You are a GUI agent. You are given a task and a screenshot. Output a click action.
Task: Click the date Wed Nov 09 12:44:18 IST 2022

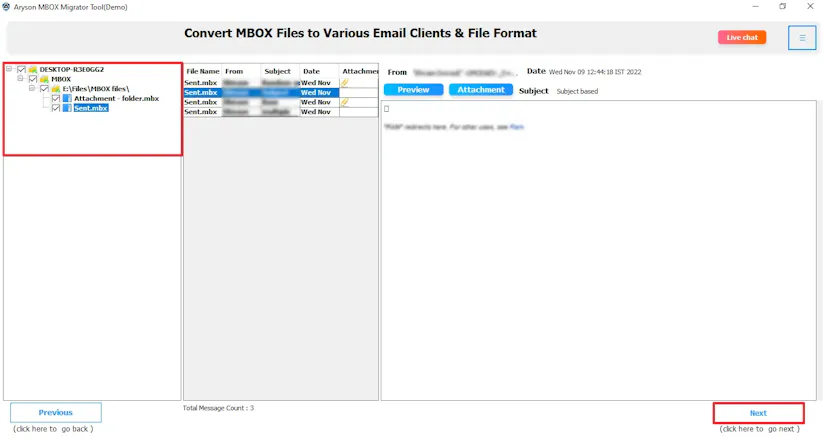[x=595, y=72]
